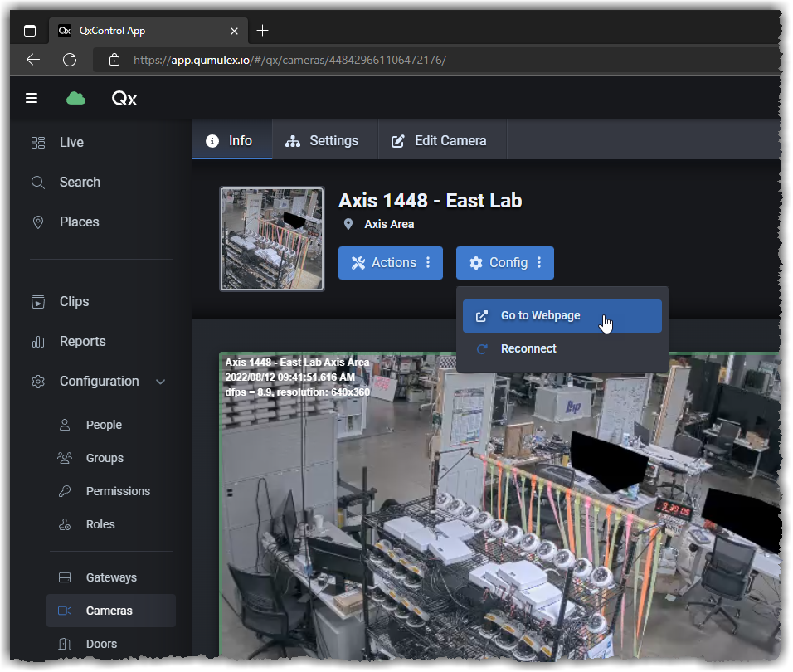The image size is (793, 672).
Task: Click the Axis Area location text
Action: 389,224
